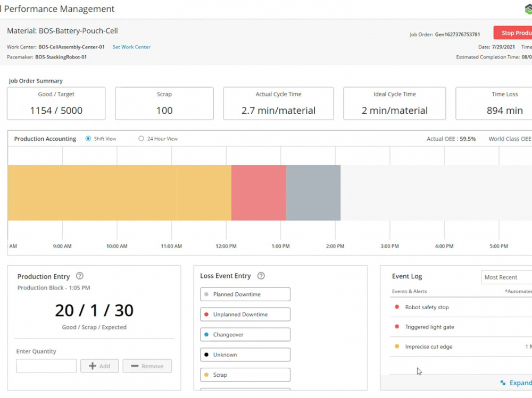Open the Production Entry help icon
The image size is (532, 398).
[x=79, y=276]
